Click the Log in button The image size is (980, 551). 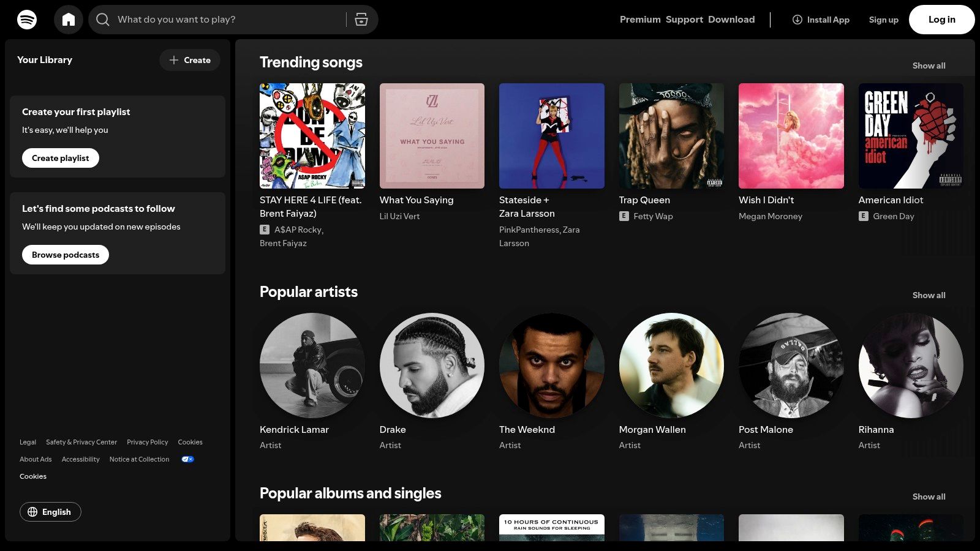941,19
